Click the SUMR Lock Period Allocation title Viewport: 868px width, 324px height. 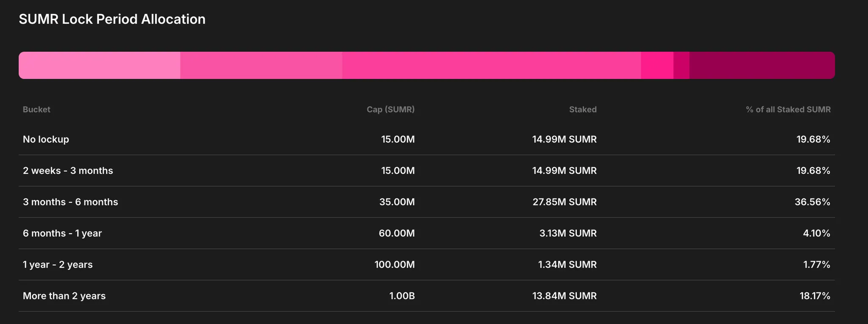pyautogui.click(x=112, y=19)
